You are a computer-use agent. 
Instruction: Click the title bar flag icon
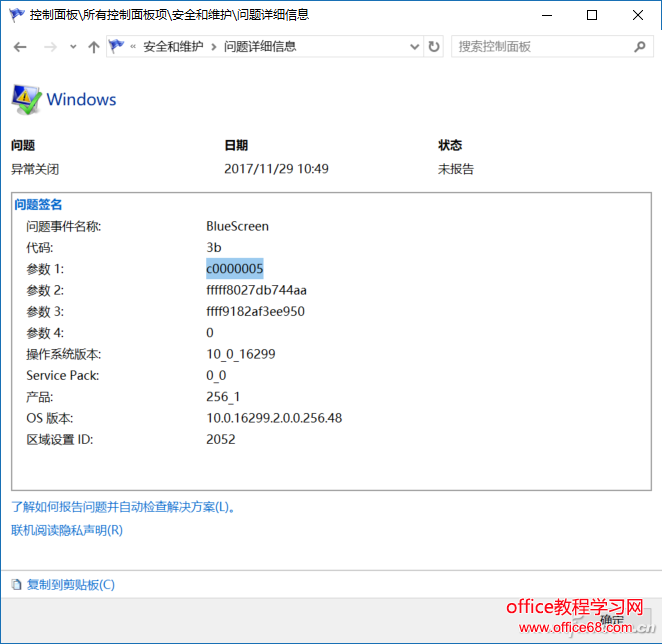click(17, 15)
